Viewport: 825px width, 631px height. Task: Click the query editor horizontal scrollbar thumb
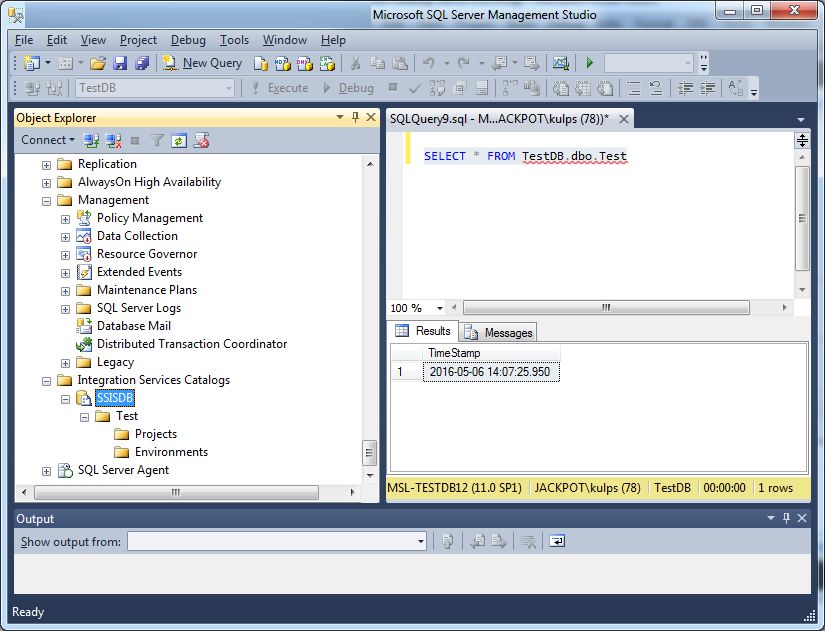[606, 307]
